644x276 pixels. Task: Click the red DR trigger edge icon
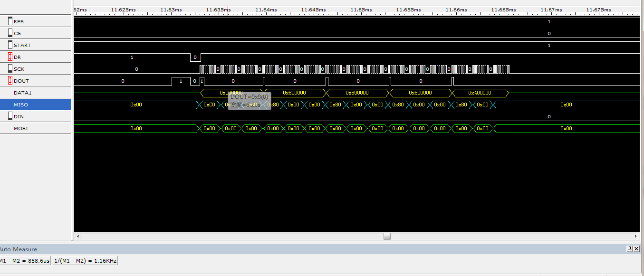pyautogui.click(x=10, y=57)
